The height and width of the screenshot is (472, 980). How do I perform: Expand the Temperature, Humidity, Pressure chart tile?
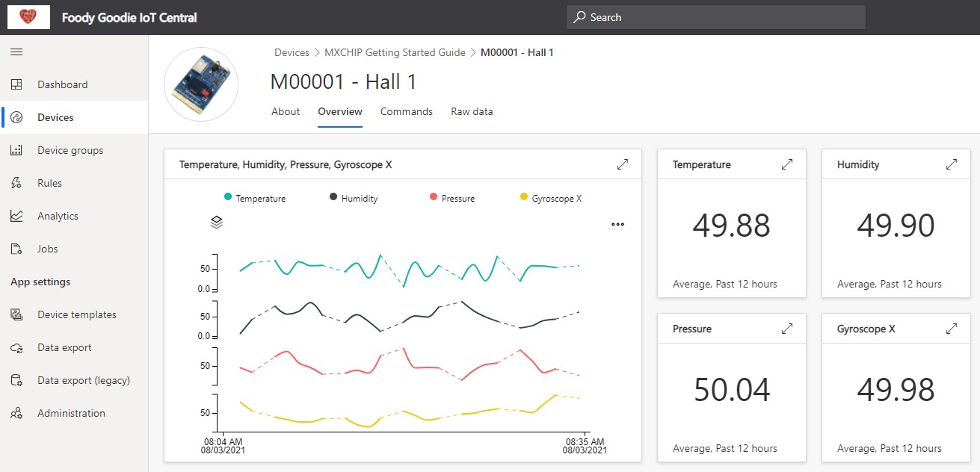tap(623, 164)
